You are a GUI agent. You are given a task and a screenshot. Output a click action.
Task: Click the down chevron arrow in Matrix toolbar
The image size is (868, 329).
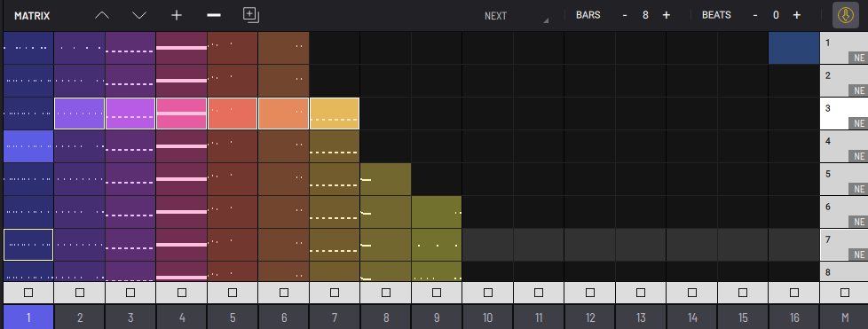tap(139, 15)
